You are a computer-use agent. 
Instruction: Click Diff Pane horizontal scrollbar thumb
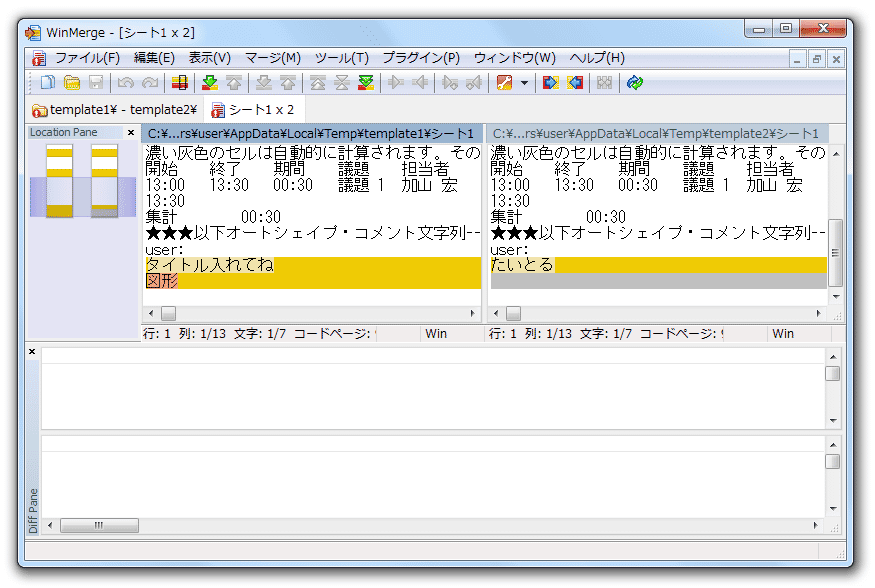[x=99, y=526]
